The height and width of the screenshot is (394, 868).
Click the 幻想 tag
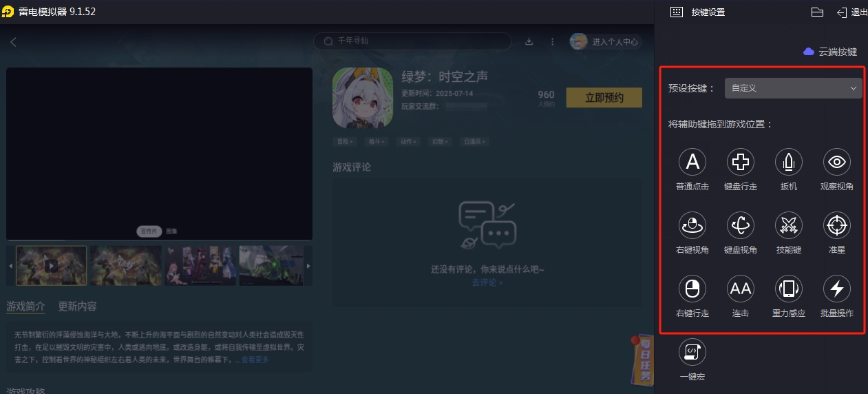[440, 141]
